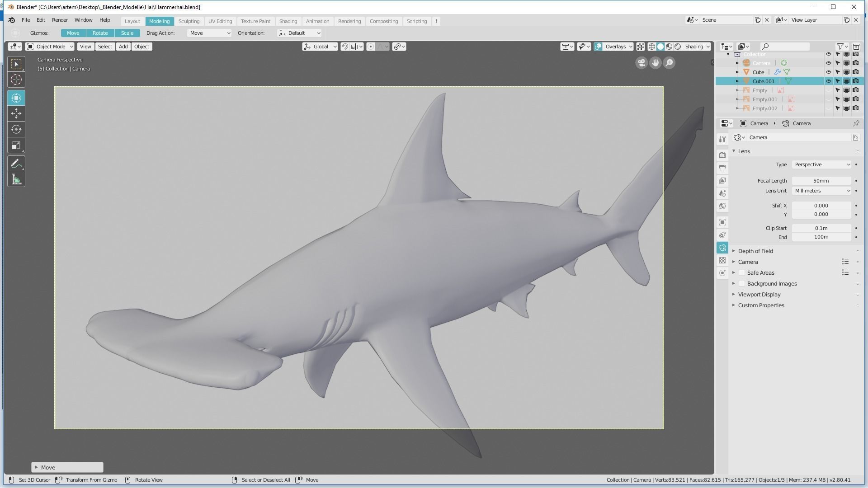Open the Object properties tab
This screenshot has width=868, height=488.
click(x=722, y=222)
